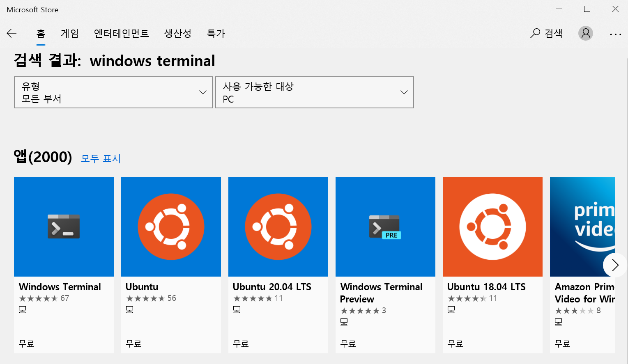Screen dimensions: 628x364
Task: Click the 무료 price on Ubuntu 18.04 LTS
Action: coord(455,343)
